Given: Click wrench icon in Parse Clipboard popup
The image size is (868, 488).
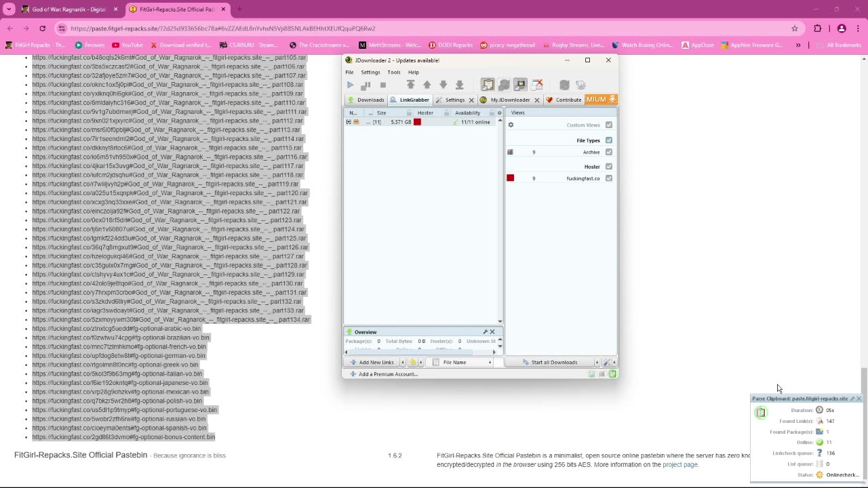Looking at the screenshot, I should [852, 399].
